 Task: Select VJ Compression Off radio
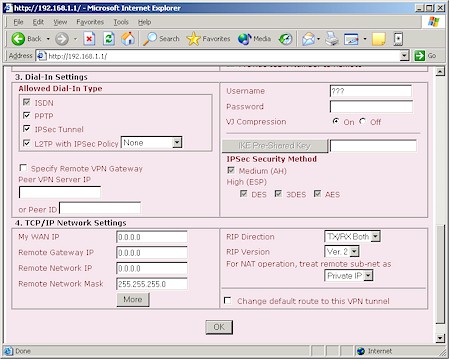(363, 121)
